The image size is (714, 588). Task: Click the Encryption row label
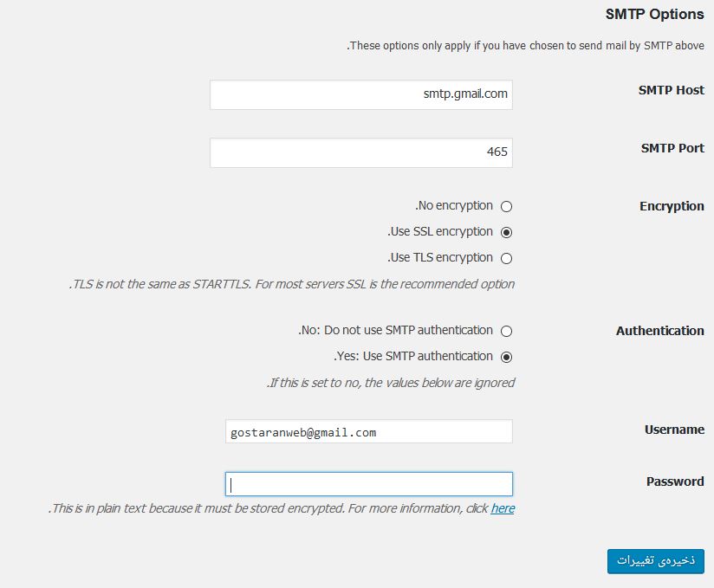coord(672,206)
